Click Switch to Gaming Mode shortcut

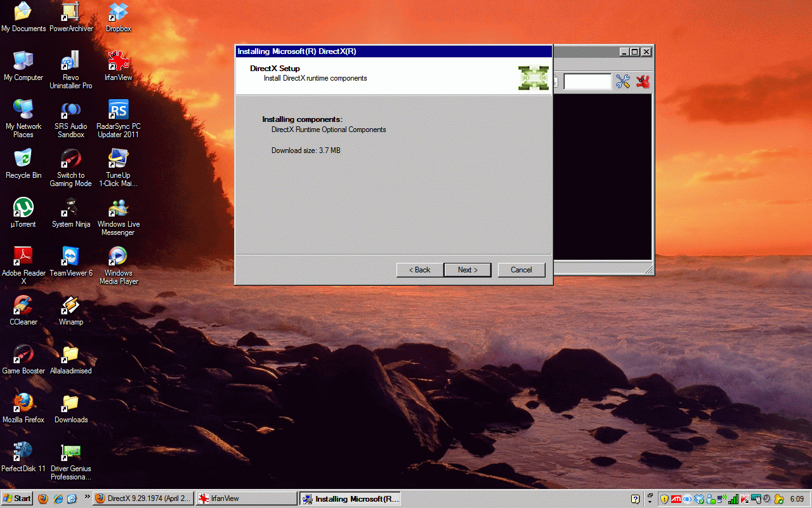pyautogui.click(x=71, y=168)
